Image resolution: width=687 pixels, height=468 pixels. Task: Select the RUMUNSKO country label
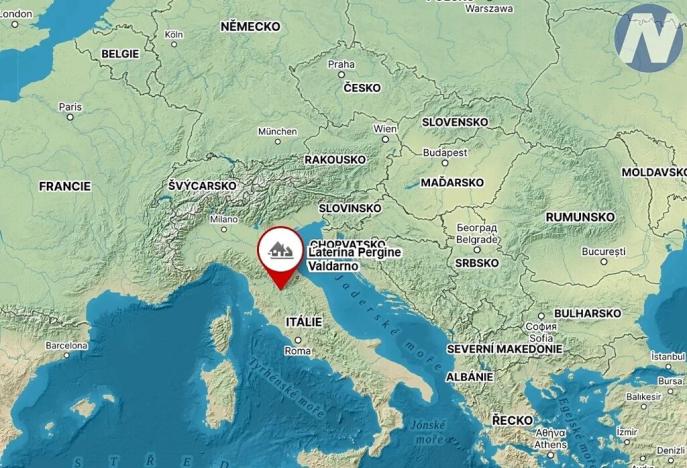point(580,217)
